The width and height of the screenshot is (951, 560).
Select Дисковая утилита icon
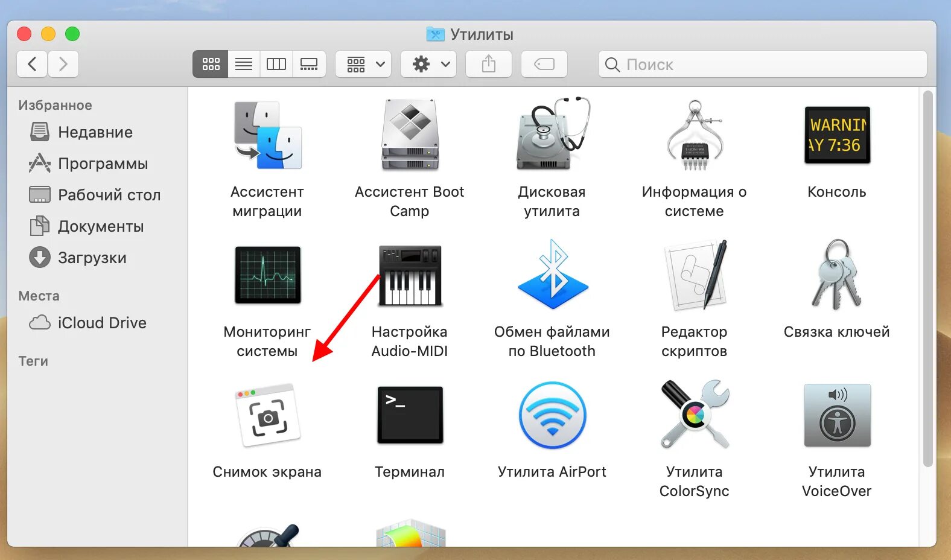click(x=552, y=134)
